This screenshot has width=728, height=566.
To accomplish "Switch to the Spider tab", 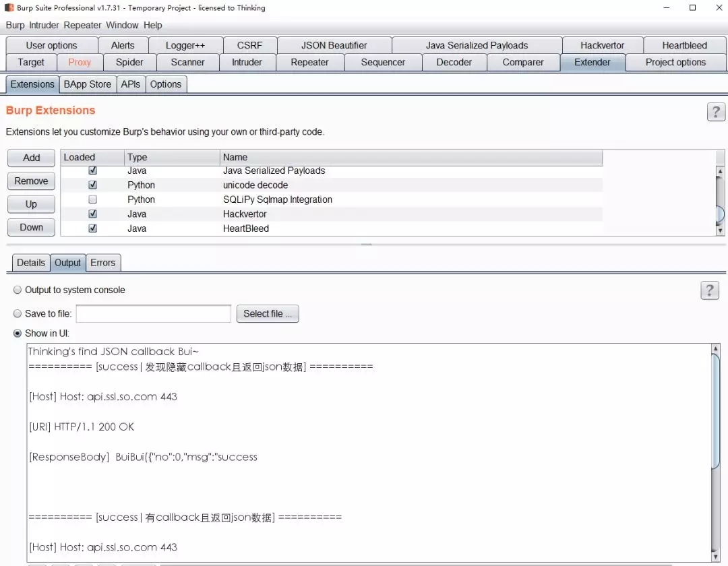I will 129,62.
